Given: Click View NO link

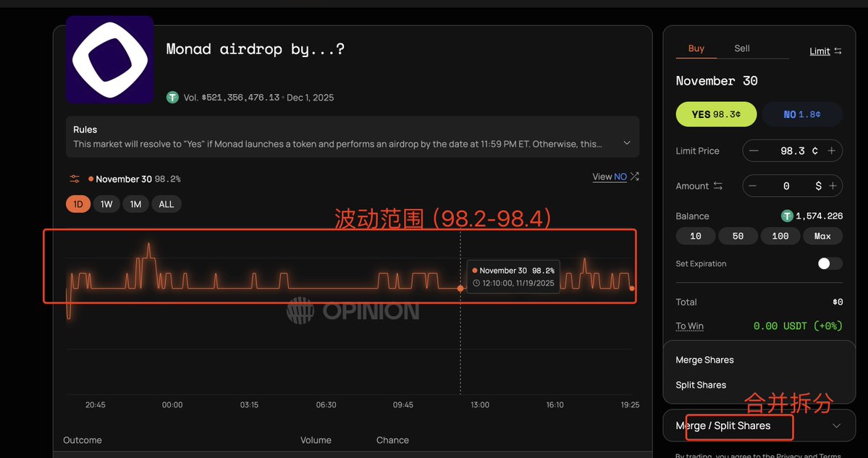Looking at the screenshot, I should 610,177.
